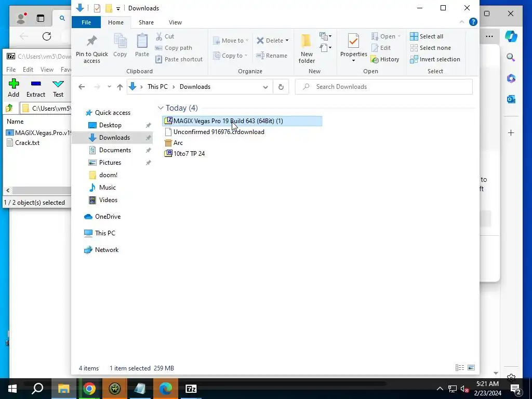The width and height of the screenshot is (532, 399).
Task: Click Edit in the ribbon
Action: tap(381, 48)
